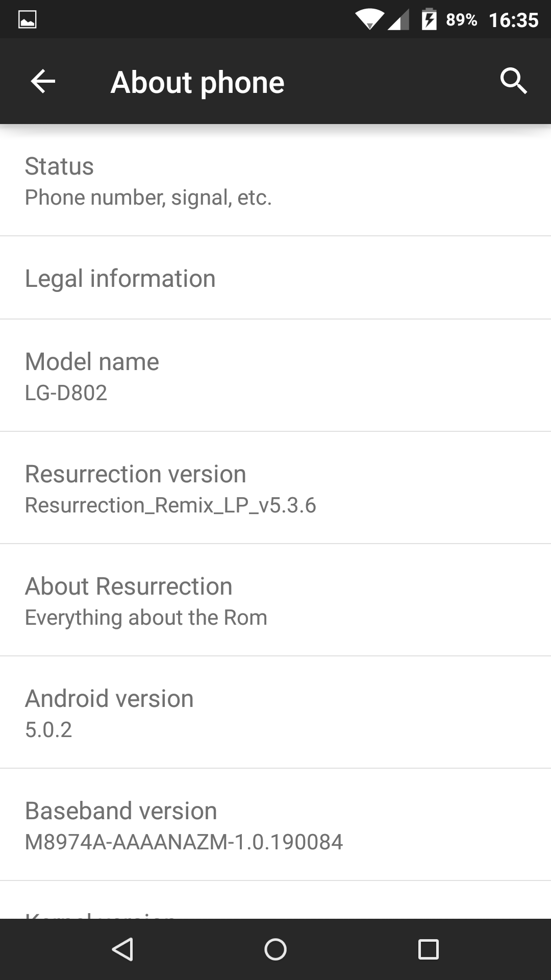Tap the About phone title text

pyautogui.click(x=197, y=83)
